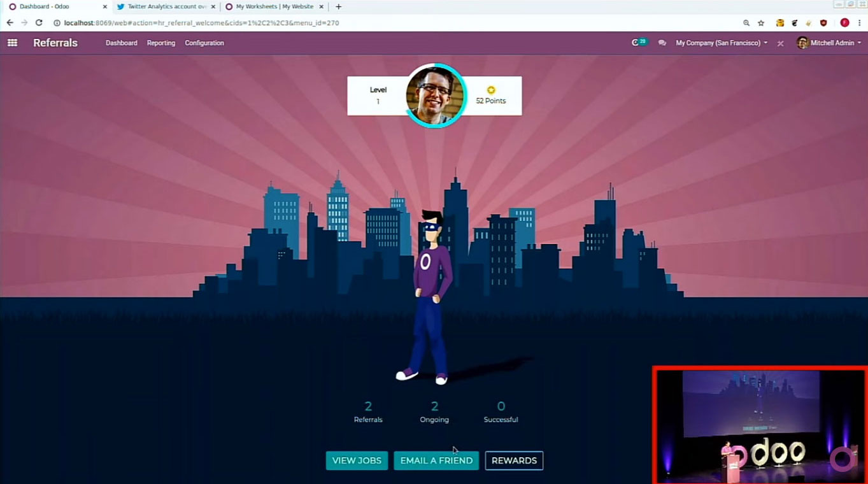Click the masked superhero character
This screenshot has width=868, height=484.
pyautogui.click(x=428, y=297)
